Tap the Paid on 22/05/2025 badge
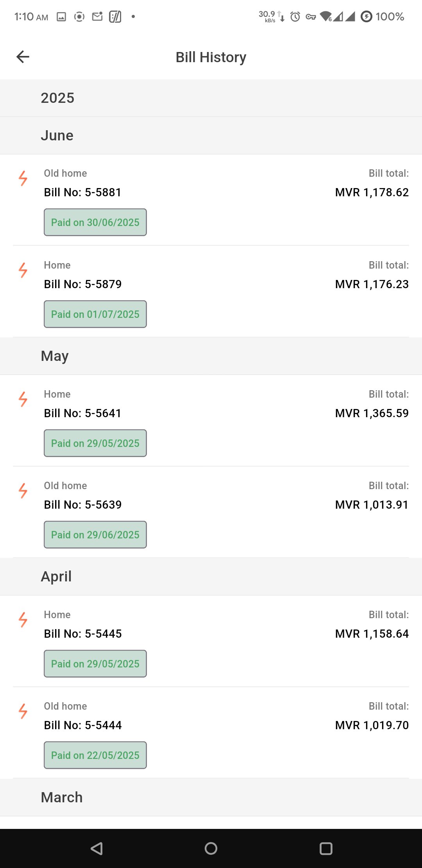 [x=95, y=755]
